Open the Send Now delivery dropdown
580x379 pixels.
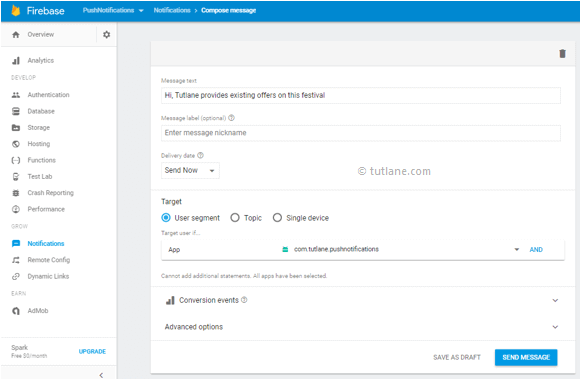coord(190,170)
